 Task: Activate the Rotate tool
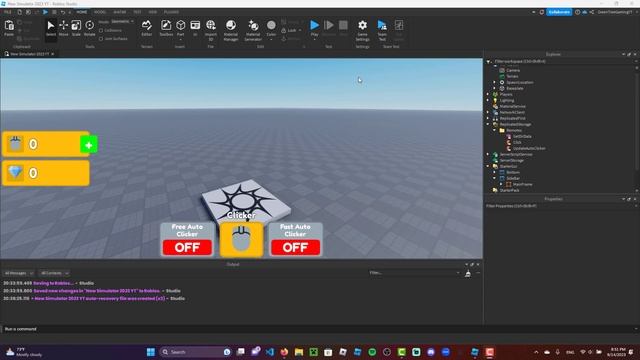pos(89,29)
